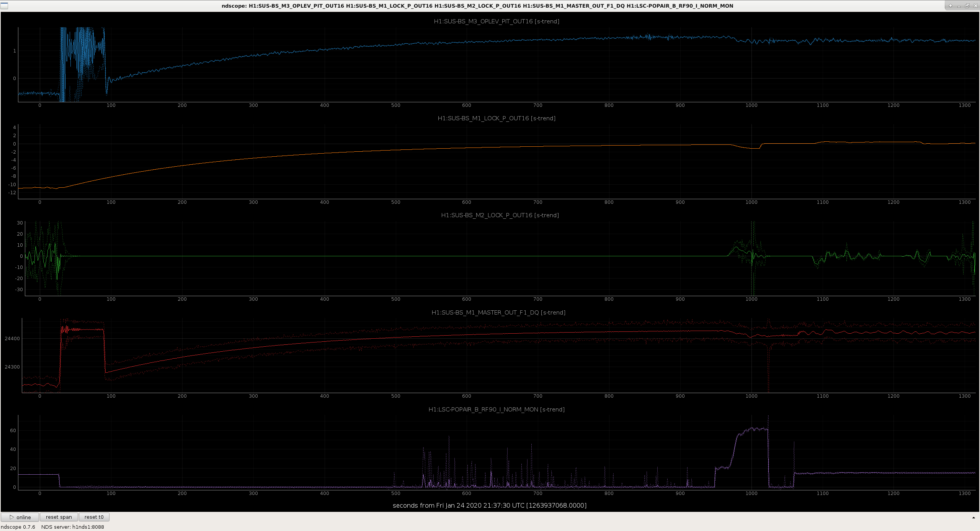Click the -30 y-axis label on green plot

tap(19, 290)
